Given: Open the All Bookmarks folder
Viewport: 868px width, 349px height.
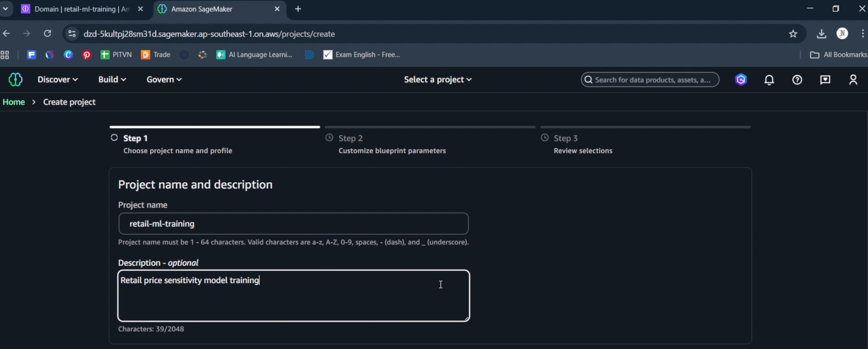Looking at the screenshot, I should [839, 55].
